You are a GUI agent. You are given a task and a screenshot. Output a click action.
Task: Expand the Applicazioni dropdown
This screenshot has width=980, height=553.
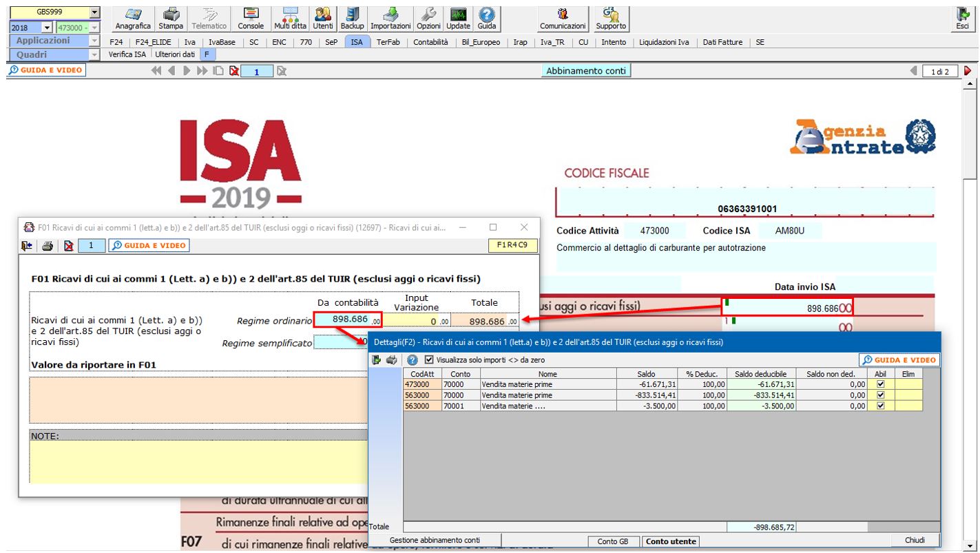click(94, 41)
